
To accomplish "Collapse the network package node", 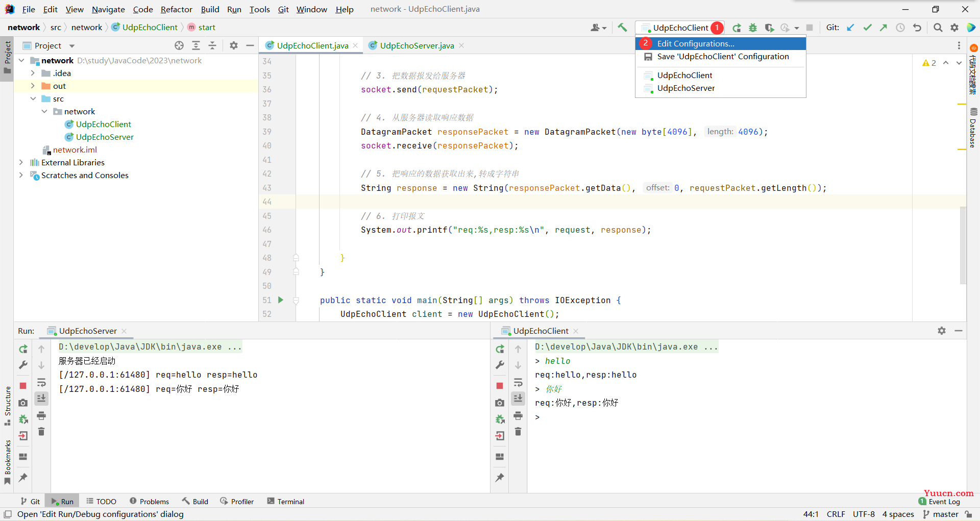I will (x=44, y=111).
